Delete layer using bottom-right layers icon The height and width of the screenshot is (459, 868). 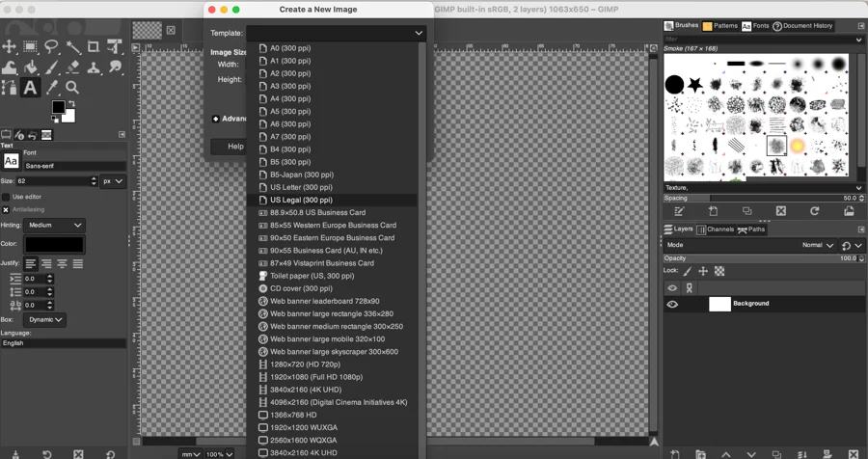853,454
